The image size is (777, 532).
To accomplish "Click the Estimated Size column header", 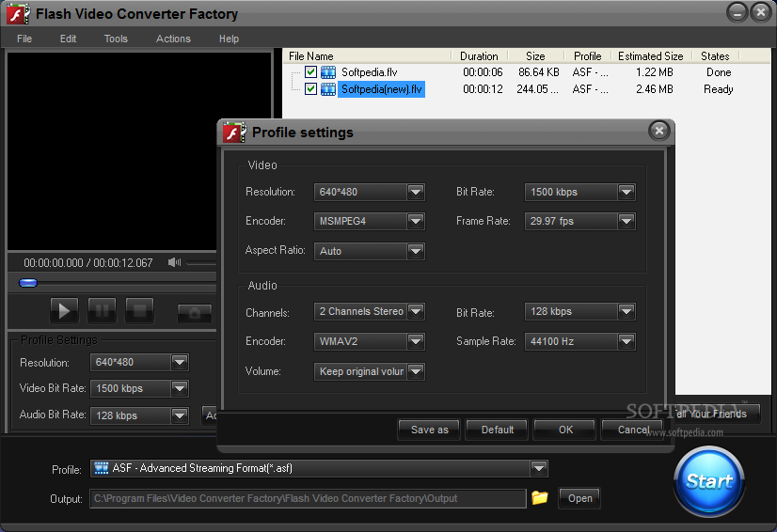I will 651,56.
